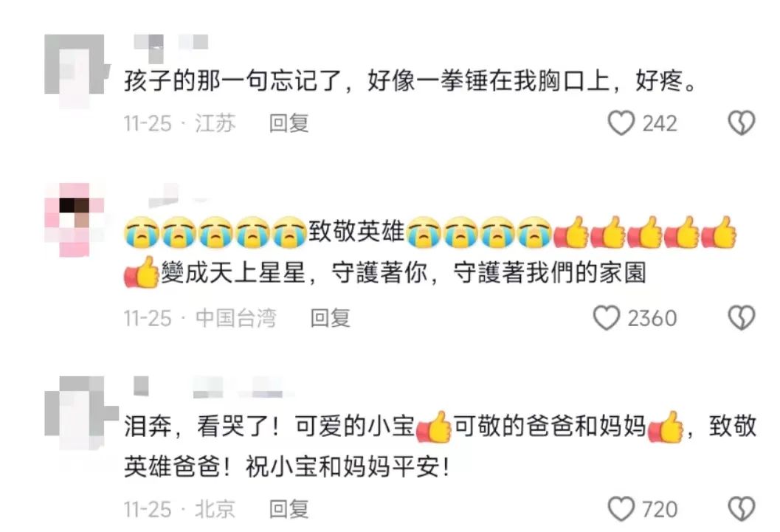Screen dimensions: 780x532
Task: Like the Jiangsu comment with 242 likes
Action: pyautogui.click(x=621, y=122)
